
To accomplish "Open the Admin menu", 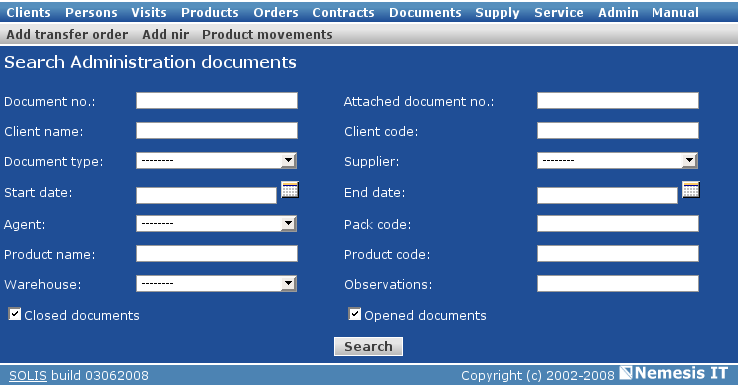I will click(618, 12).
